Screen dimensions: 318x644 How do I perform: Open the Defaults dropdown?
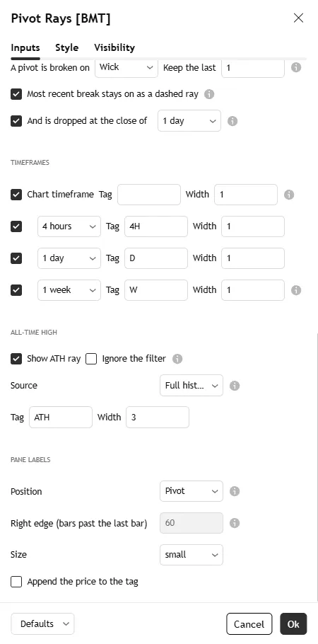pos(42,624)
